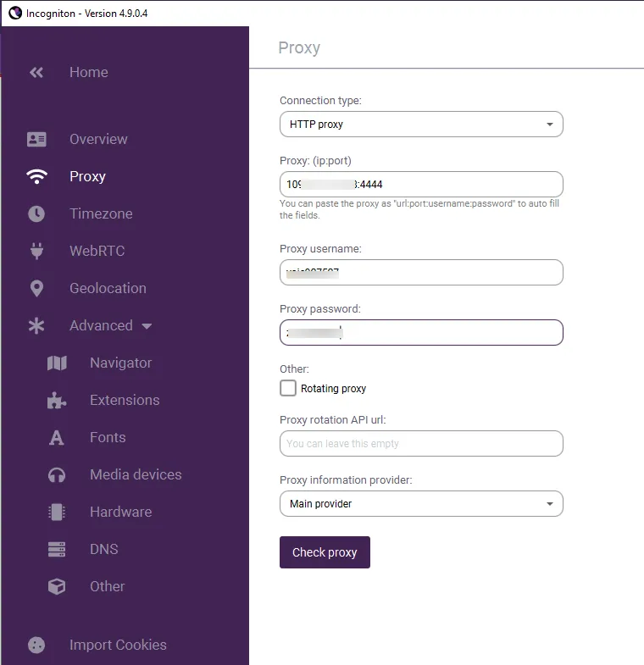Go to Home in the sidebar
This screenshot has height=665, width=644.
tap(89, 73)
